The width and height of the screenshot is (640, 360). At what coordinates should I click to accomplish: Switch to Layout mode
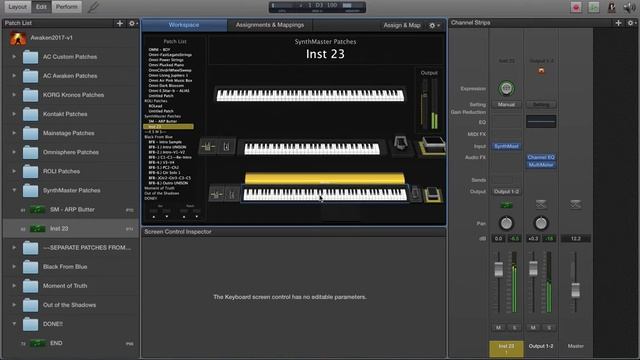(x=17, y=7)
